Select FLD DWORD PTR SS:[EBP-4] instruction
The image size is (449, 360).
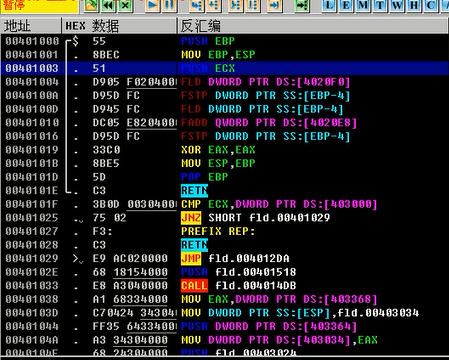point(262,109)
